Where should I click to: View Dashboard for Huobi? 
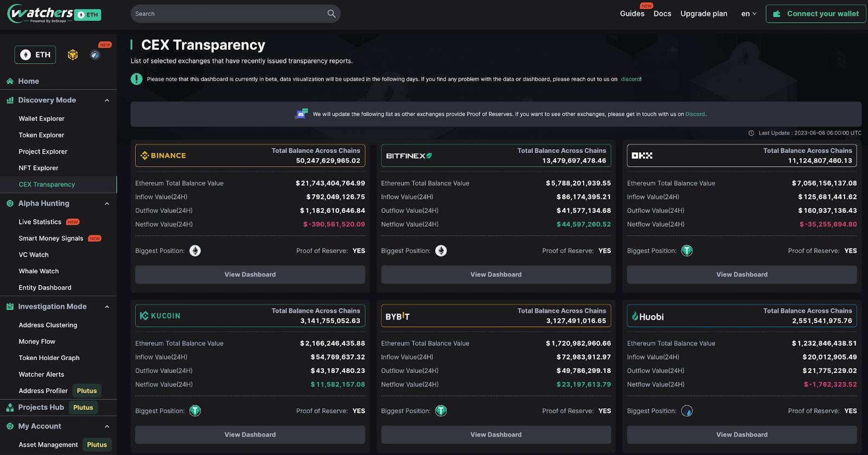[742, 434]
